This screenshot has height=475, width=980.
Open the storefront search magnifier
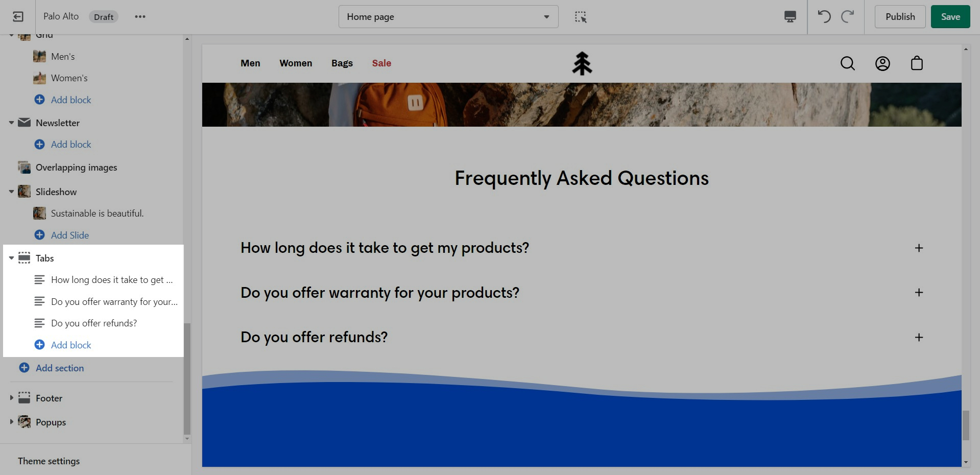coord(848,63)
